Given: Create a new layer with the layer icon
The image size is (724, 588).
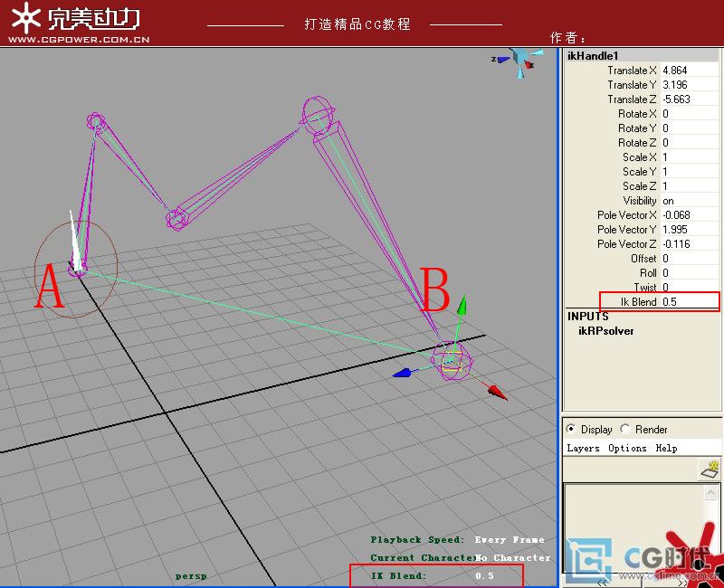Looking at the screenshot, I should (x=710, y=469).
